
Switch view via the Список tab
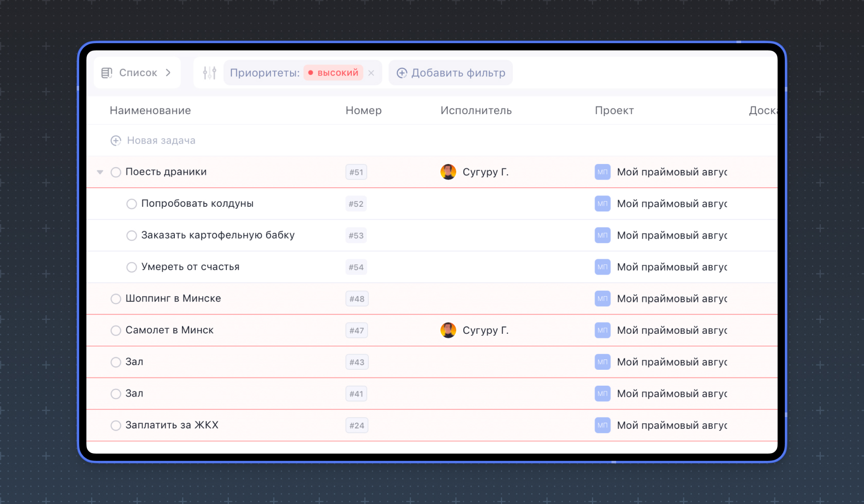(137, 73)
